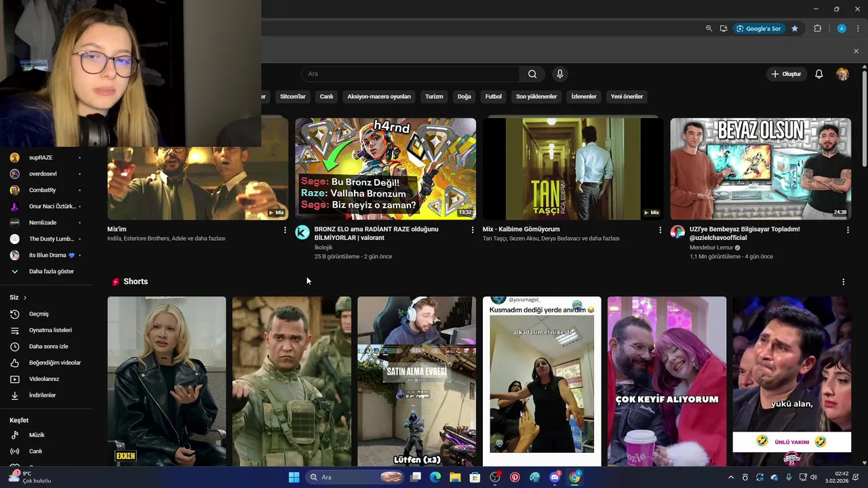Image resolution: width=868 pixels, height=488 pixels.
Task: Open the Mendebur Lemur channel avatar
Action: (677, 232)
